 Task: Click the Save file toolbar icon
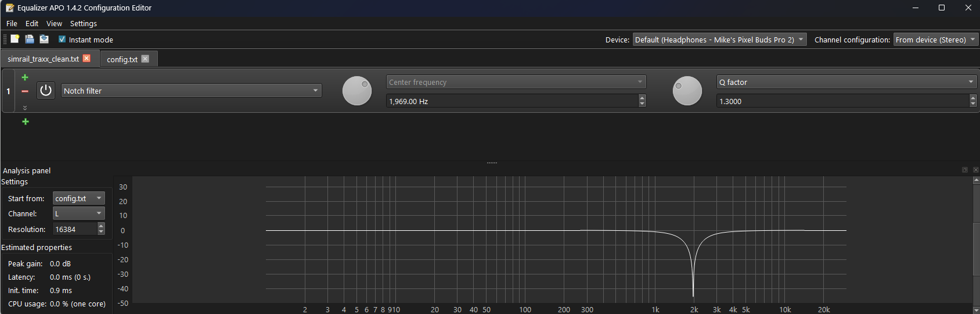[30, 39]
